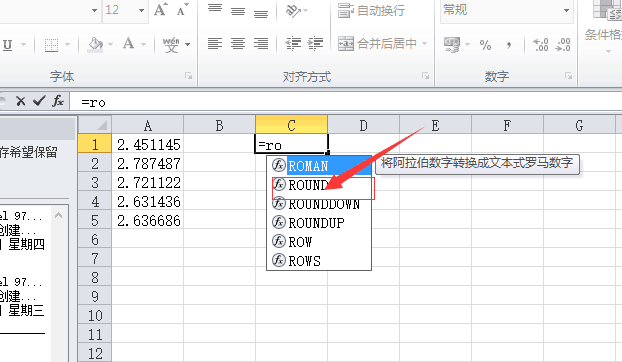Select column F header

pos(507,125)
